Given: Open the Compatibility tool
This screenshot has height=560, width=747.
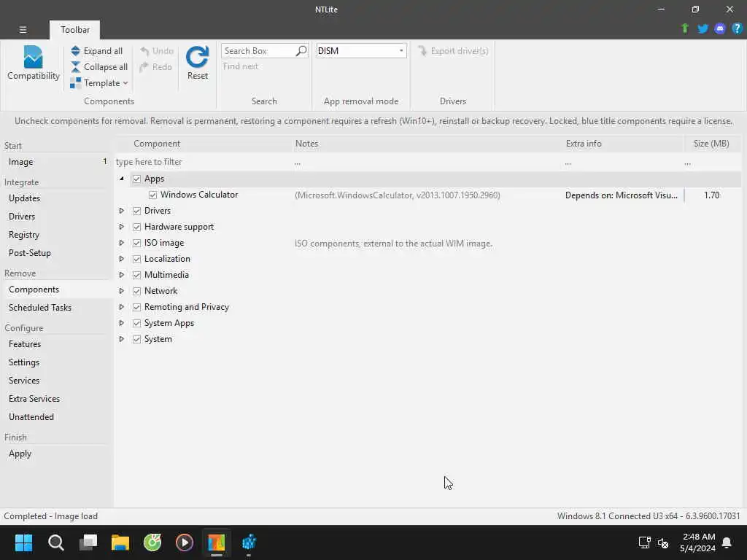Looking at the screenshot, I should 33,63.
